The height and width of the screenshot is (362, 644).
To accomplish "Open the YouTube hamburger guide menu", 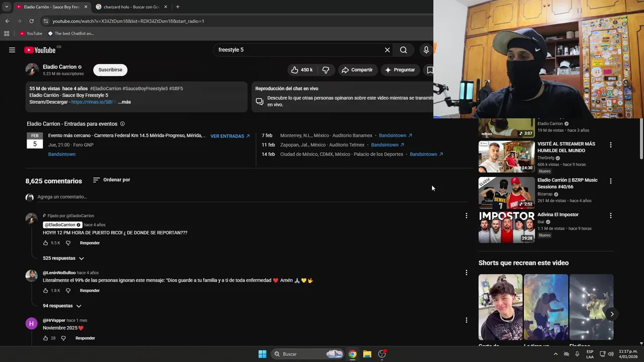I will (x=12, y=50).
